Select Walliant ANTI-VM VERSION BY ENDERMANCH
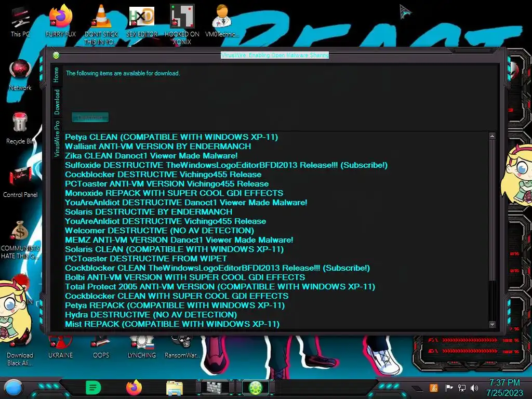This screenshot has height=399, width=532. (x=158, y=146)
